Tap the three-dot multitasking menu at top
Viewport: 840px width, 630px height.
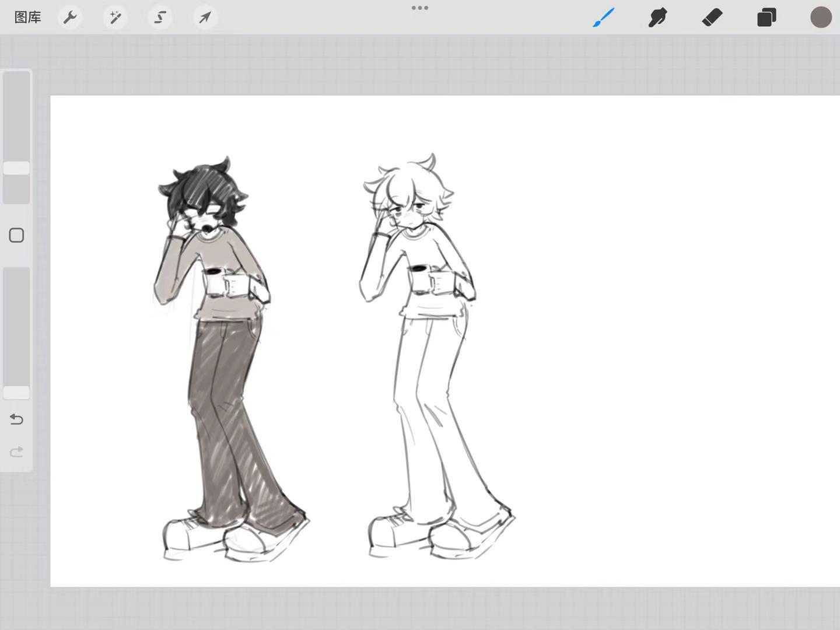pos(420,8)
